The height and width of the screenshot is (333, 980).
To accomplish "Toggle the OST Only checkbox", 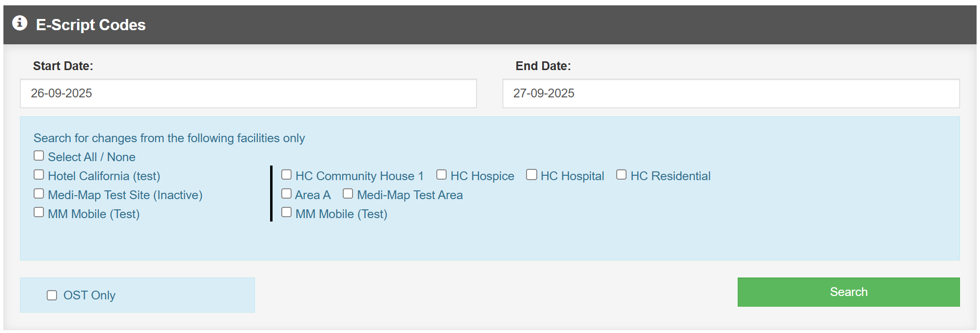I will pyautogui.click(x=52, y=294).
